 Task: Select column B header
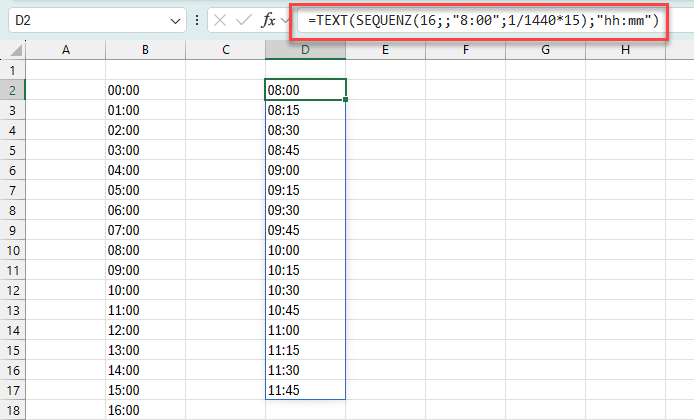(x=145, y=50)
